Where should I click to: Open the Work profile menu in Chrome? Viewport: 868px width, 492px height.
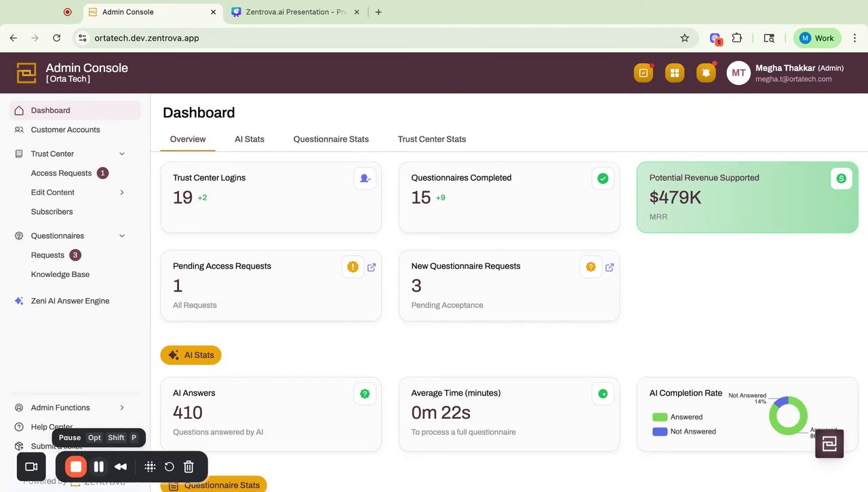click(x=817, y=38)
